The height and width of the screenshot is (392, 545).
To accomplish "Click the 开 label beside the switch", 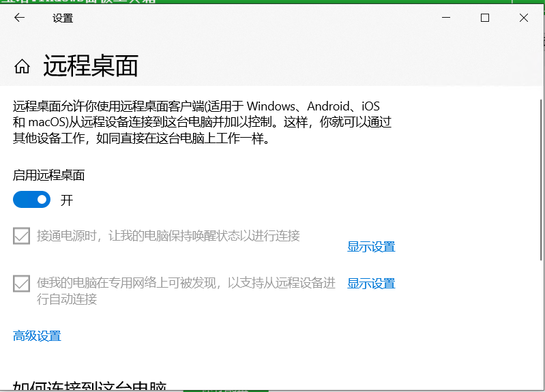I will (66, 200).
